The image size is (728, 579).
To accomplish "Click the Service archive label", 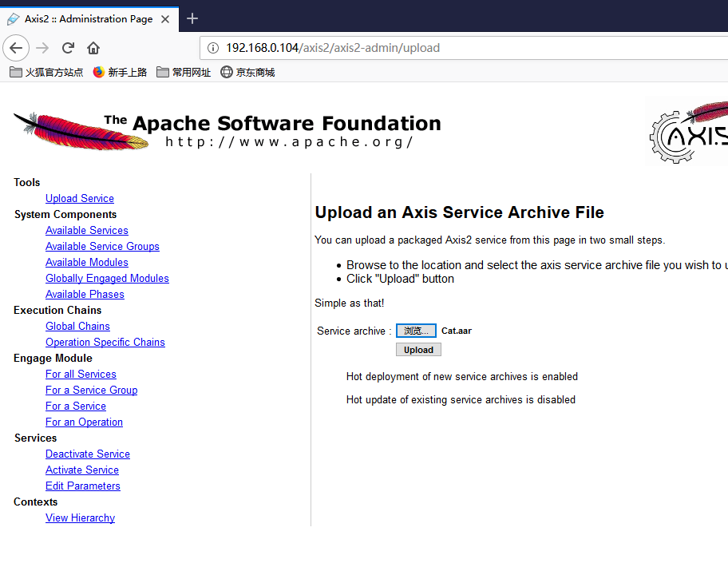I will pos(354,331).
